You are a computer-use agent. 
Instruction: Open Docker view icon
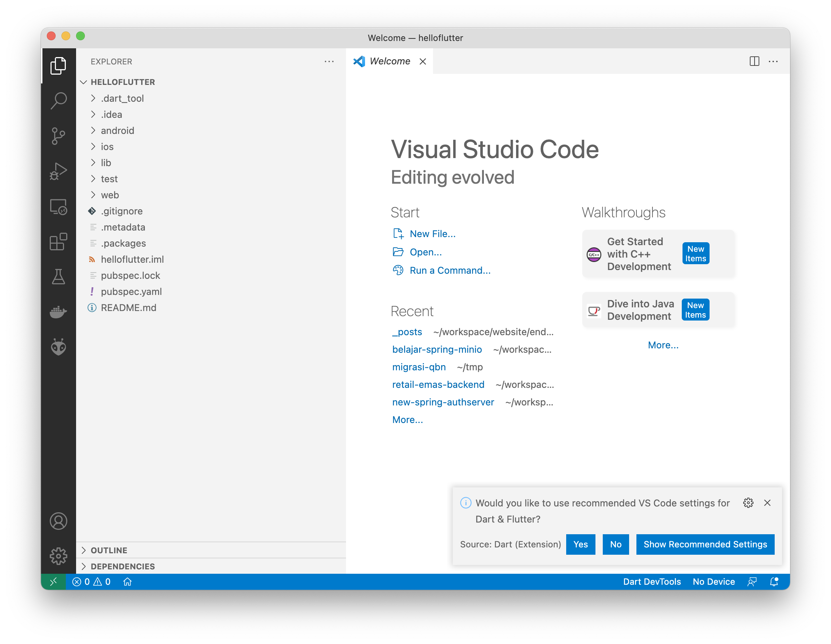click(x=58, y=312)
